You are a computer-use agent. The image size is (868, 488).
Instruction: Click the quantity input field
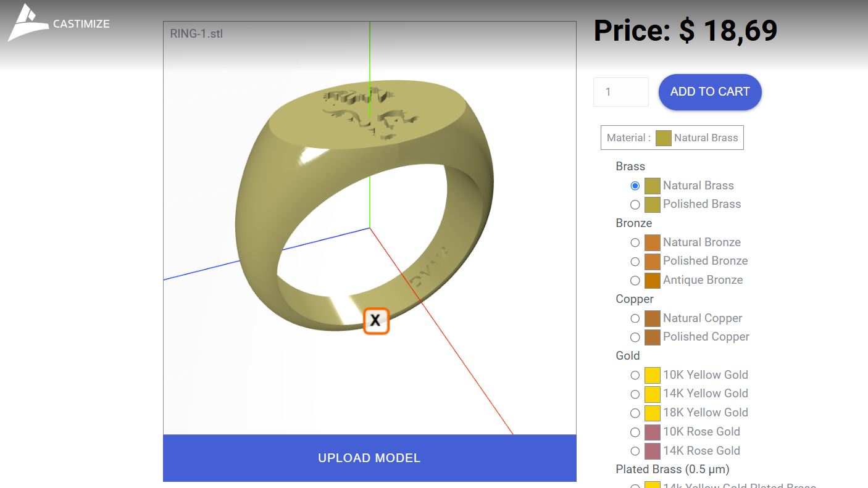[x=620, y=92]
